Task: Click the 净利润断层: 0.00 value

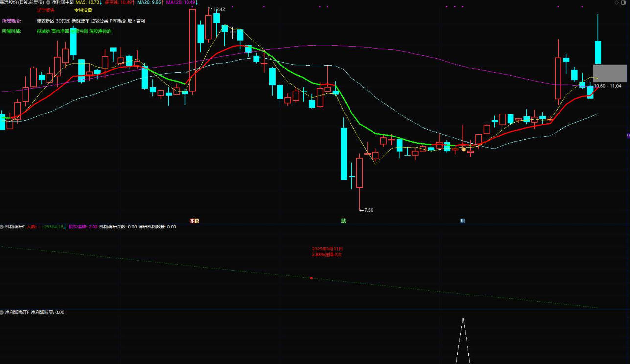Action: point(47,312)
